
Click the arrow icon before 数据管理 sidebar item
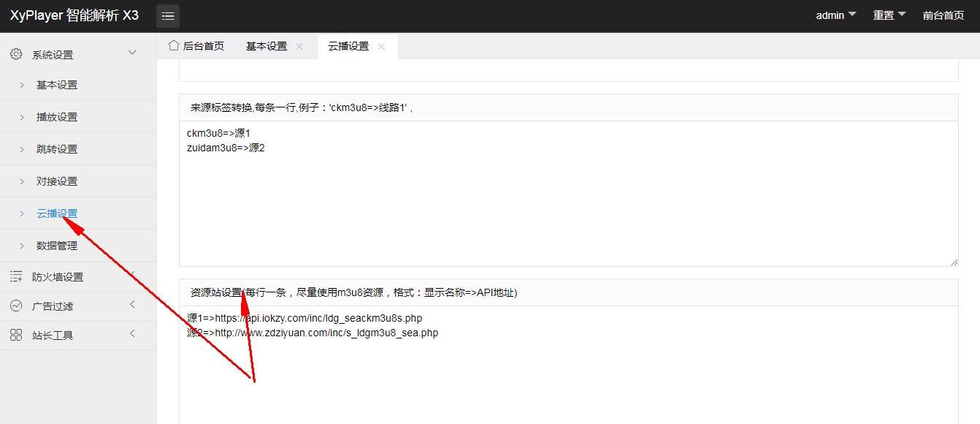pos(22,246)
